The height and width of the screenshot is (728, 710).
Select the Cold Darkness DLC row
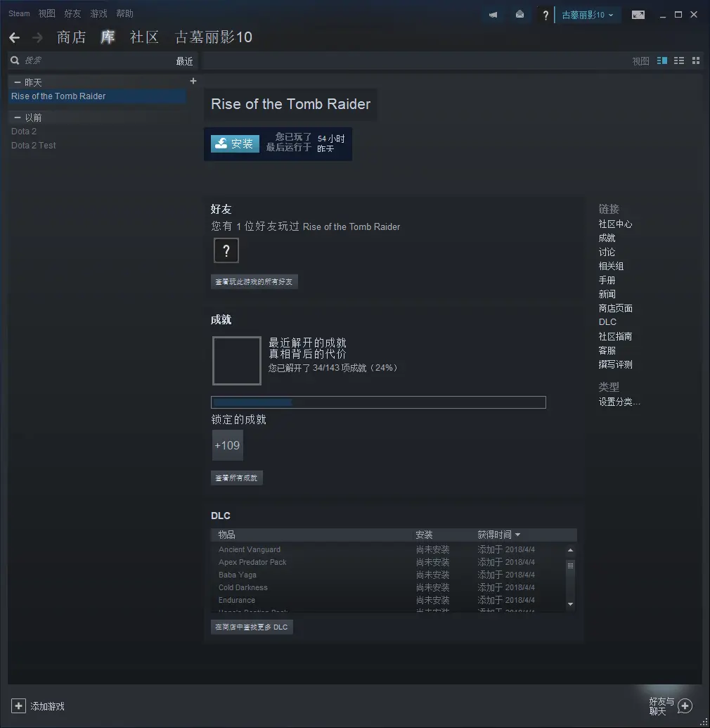(389, 587)
